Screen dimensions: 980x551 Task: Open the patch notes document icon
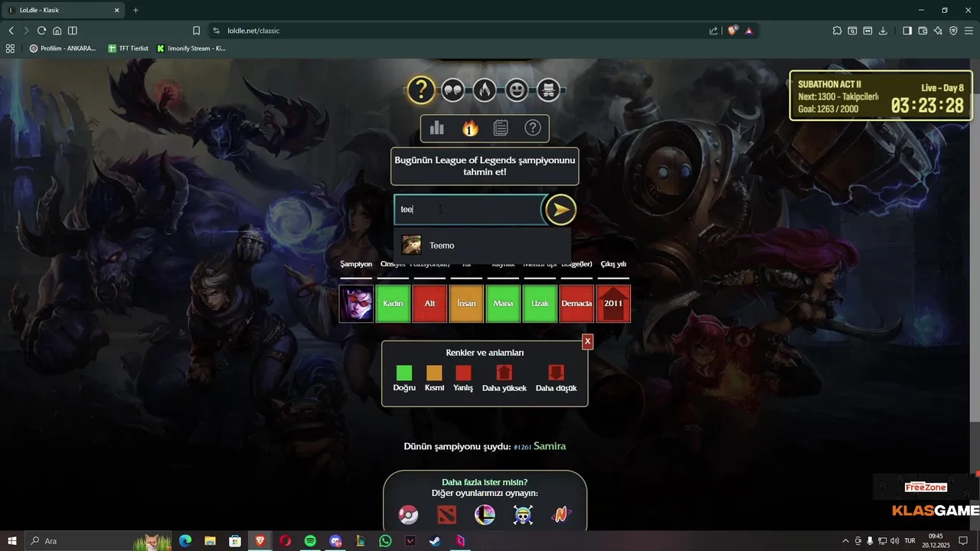pos(501,128)
